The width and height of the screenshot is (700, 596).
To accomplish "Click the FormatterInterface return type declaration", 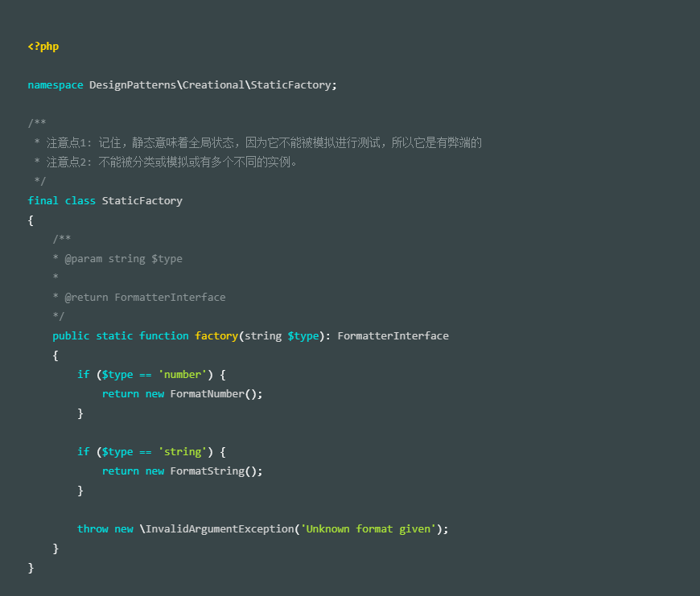I will point(393,336).
